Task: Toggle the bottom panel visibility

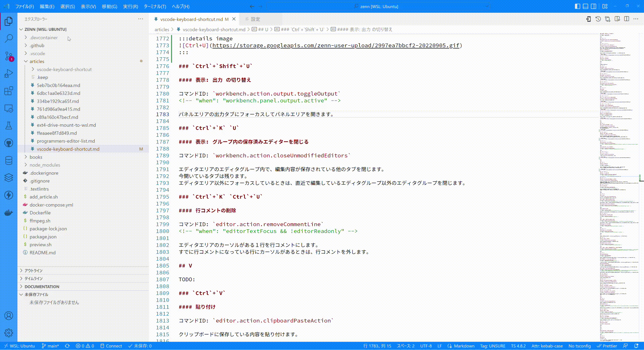Action: (585, 6)
